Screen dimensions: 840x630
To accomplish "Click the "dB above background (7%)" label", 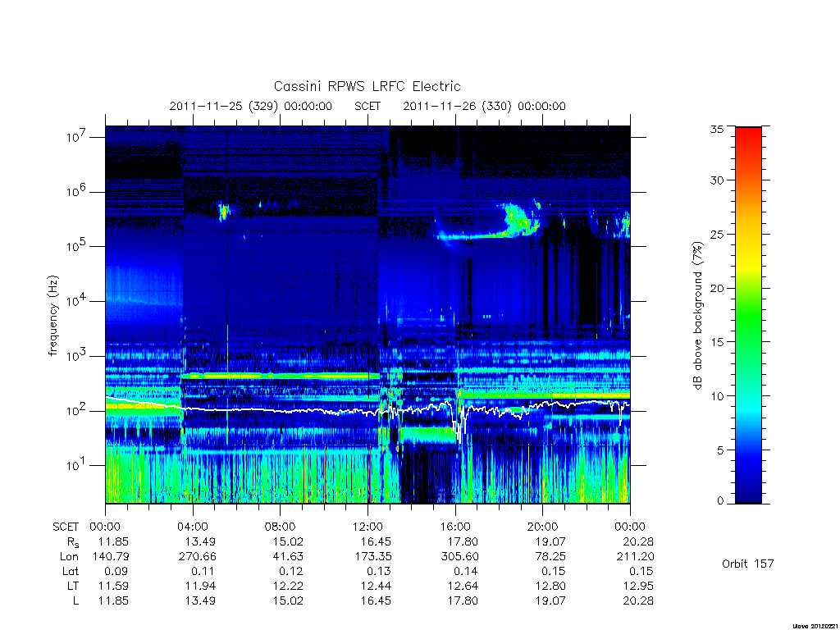I will click(697, 316).
